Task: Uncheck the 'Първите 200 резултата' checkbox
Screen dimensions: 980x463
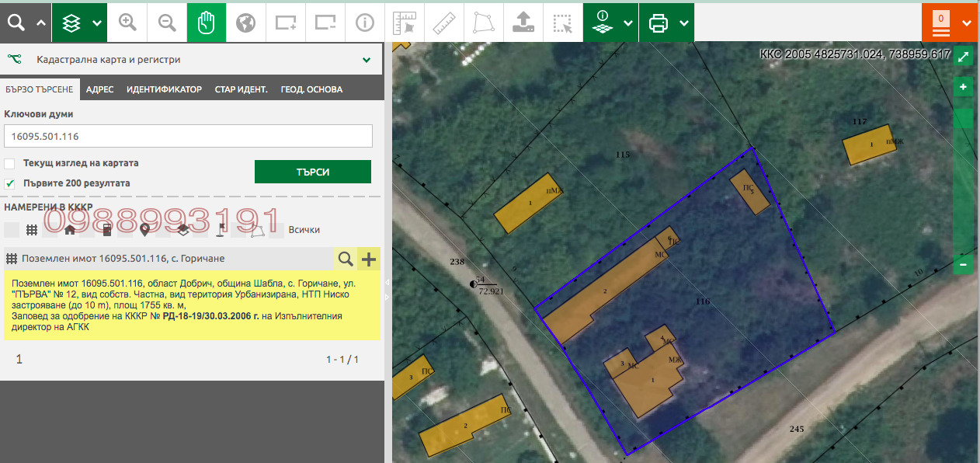Action: (x=9, y=184)
